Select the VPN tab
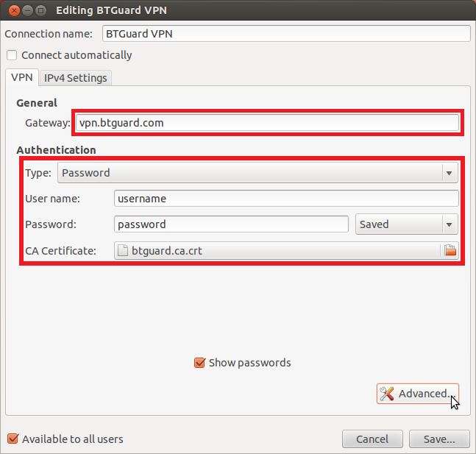Screen dimensions: 476x454 coord(22,78)
